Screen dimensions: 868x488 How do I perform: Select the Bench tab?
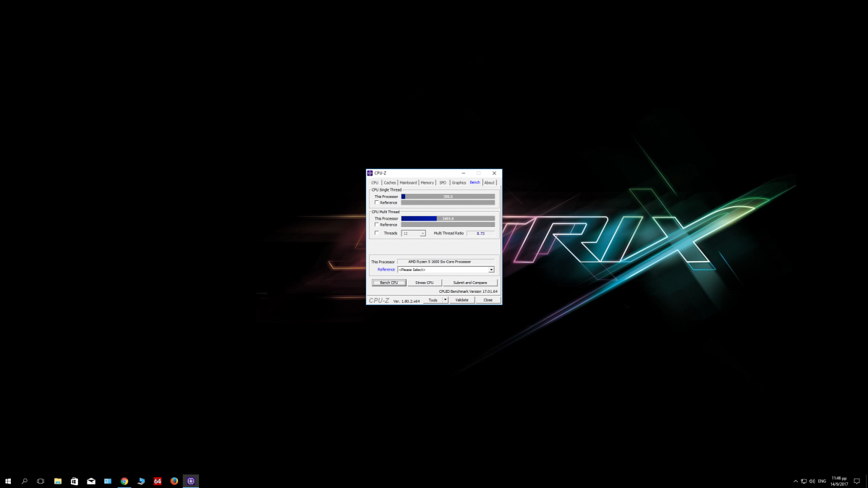click(475, 182)
